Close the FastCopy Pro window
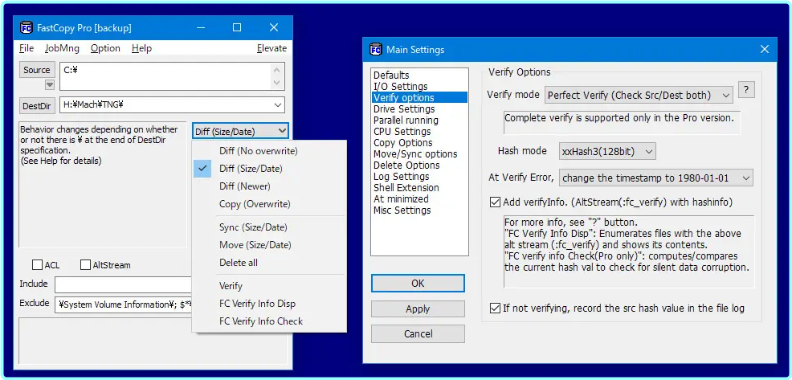Image resolution: width=792 pixels, height=380 pixels. 274,28
